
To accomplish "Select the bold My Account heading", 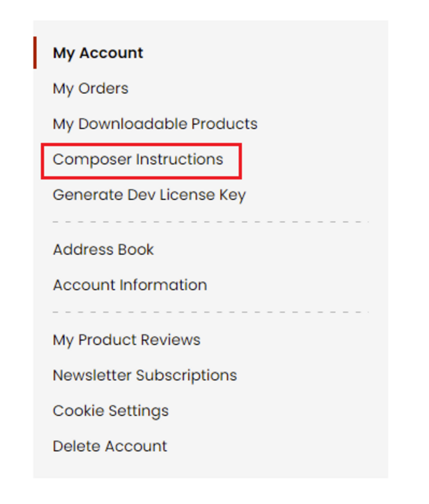I will click(98, 53).
